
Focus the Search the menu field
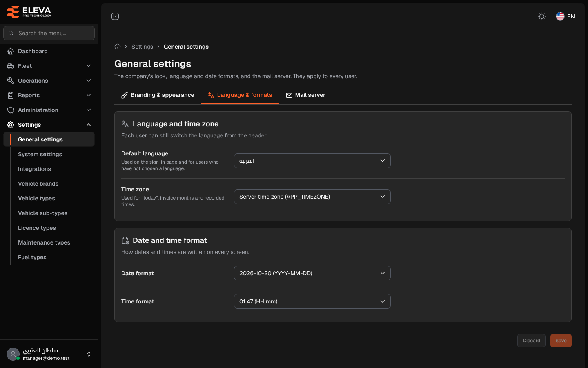49,33
